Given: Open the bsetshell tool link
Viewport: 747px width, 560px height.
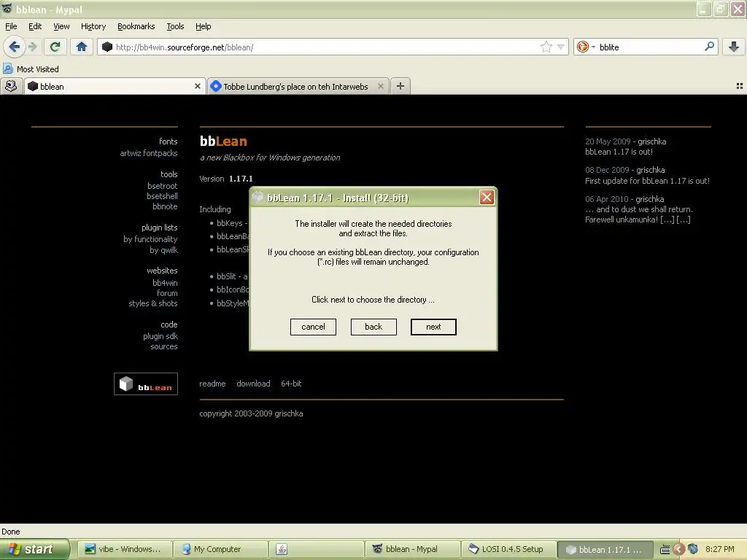Looking at the screenshot, I should pyautogui.click(x=162, y=195).
